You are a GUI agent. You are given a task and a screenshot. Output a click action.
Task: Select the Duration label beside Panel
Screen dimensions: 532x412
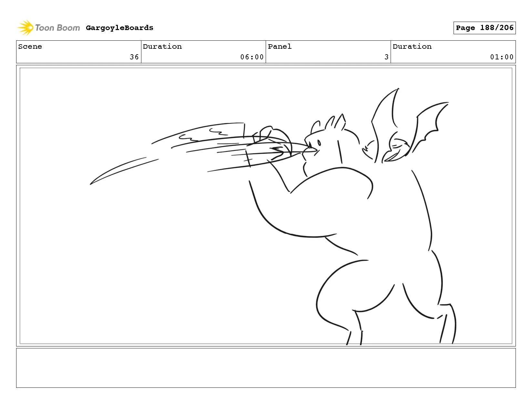point(412,46)
